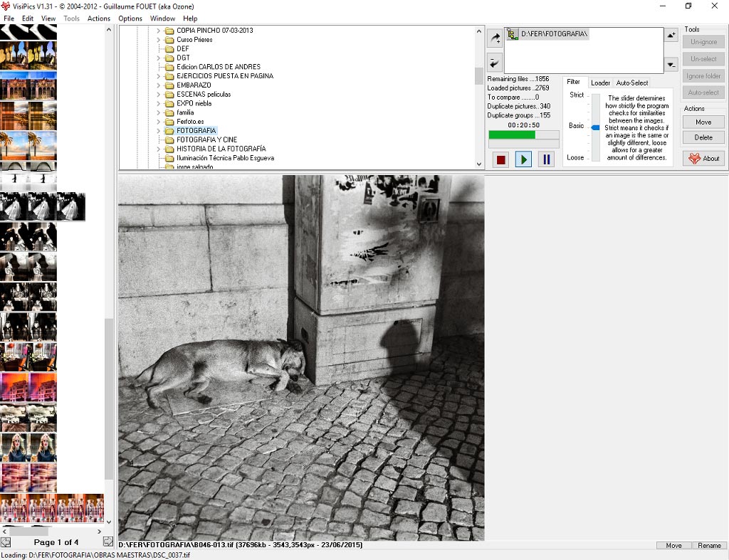Pause the scan with the blue pause button

[x=546, y=159]
